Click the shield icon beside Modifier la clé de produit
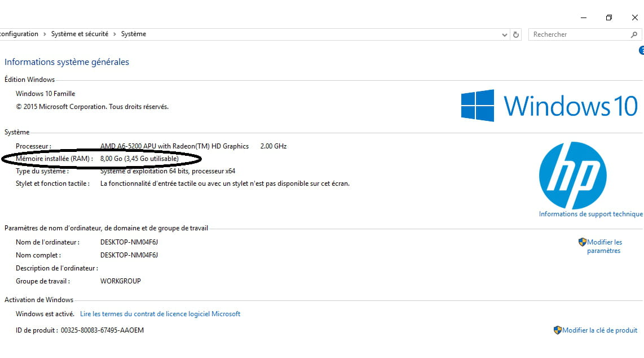The width and height of the screenshot is (644, 358). [x=557, y=330]
